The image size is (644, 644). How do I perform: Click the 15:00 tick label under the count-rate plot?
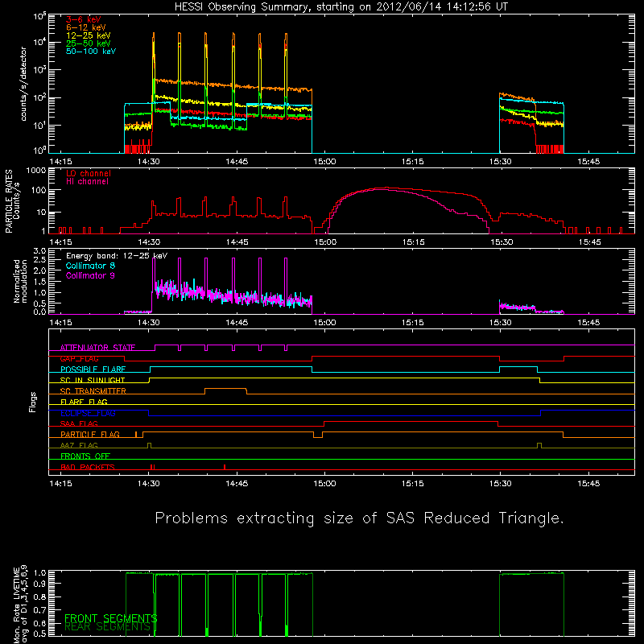[324, 162]
